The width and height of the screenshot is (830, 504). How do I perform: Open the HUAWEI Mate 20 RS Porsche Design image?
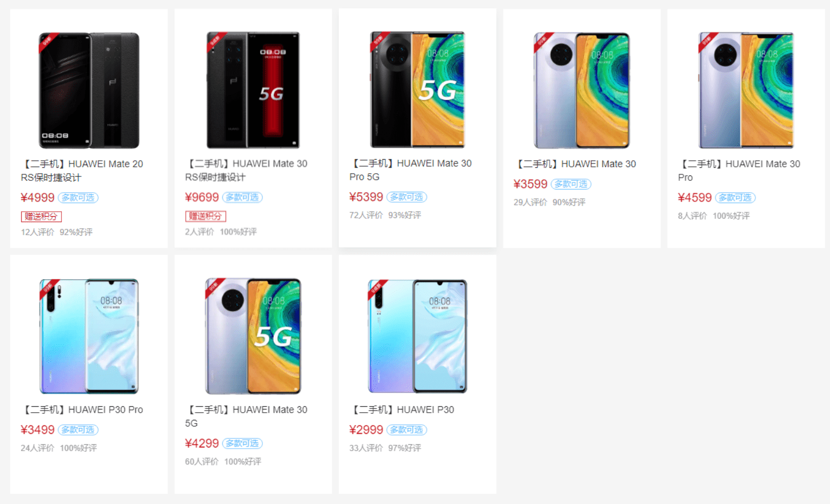(89, 90)
